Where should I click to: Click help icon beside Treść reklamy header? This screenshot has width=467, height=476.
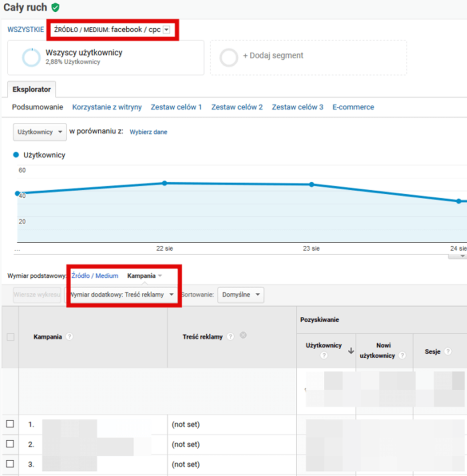[x=231, y=337]
